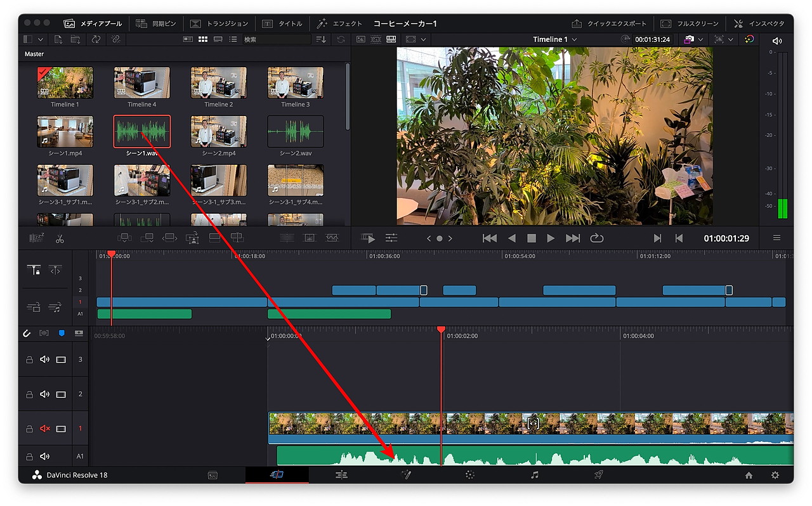Switch to Source Tape viewer mode
Viewport: 812px width, 506px height.
tap(376, 39)
